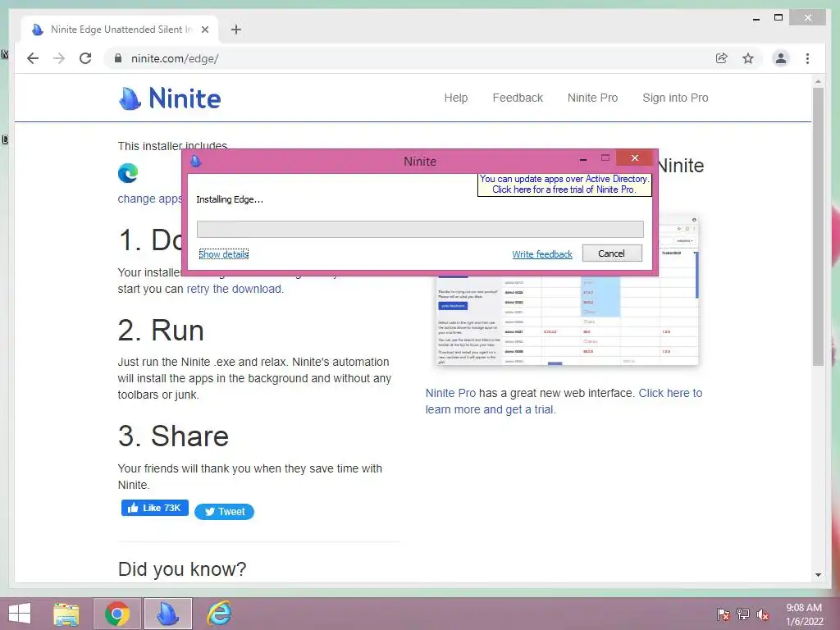Screen dimensions: 840x630
Task: Click the installer progress bar
Action: click(x=420, y=229)
